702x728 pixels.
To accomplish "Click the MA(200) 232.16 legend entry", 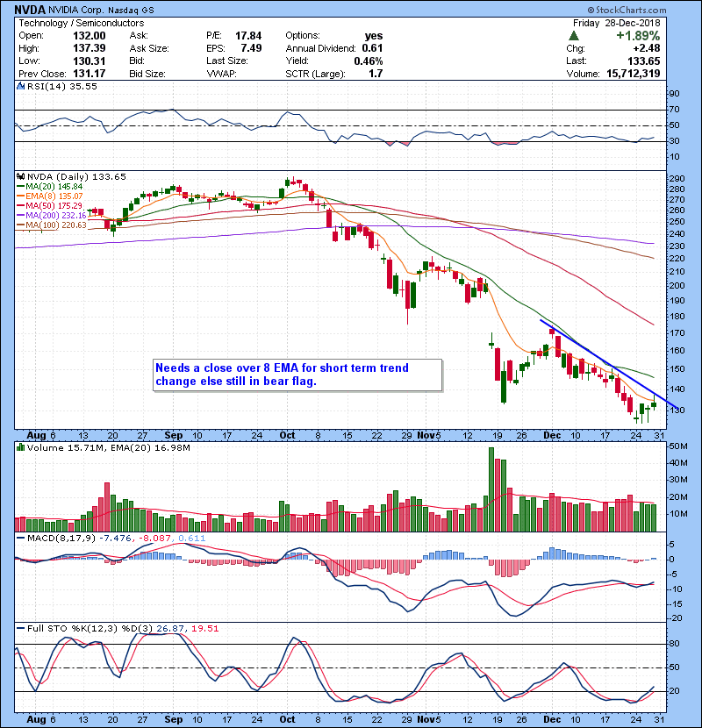I will click(x=52, y=216).
